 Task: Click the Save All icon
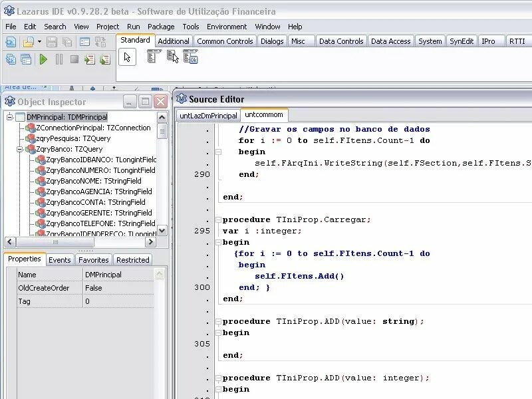click(67, 42)
